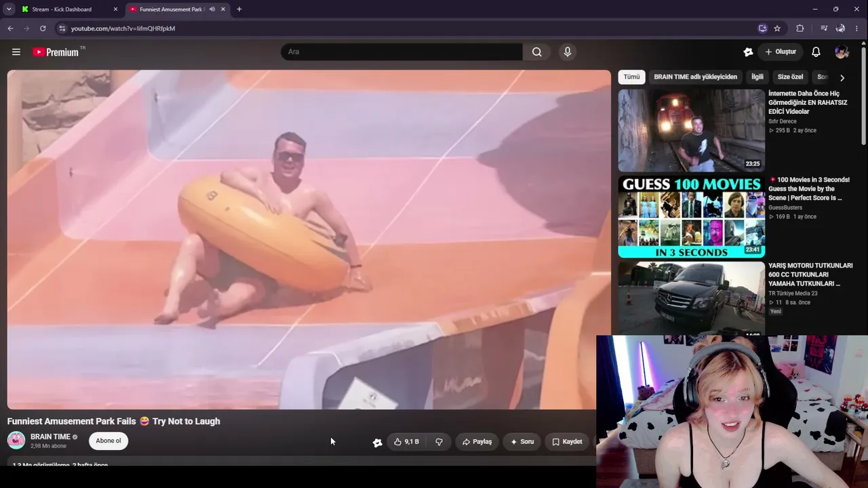Open YouTube notifications bell
This screenshot has height=488, width=868.
(x=816, y=52)
